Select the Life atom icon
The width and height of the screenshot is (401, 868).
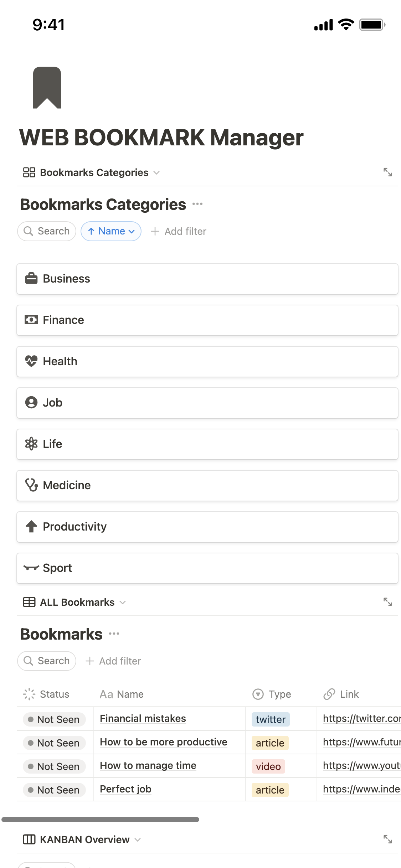click(x=31, y=444)
